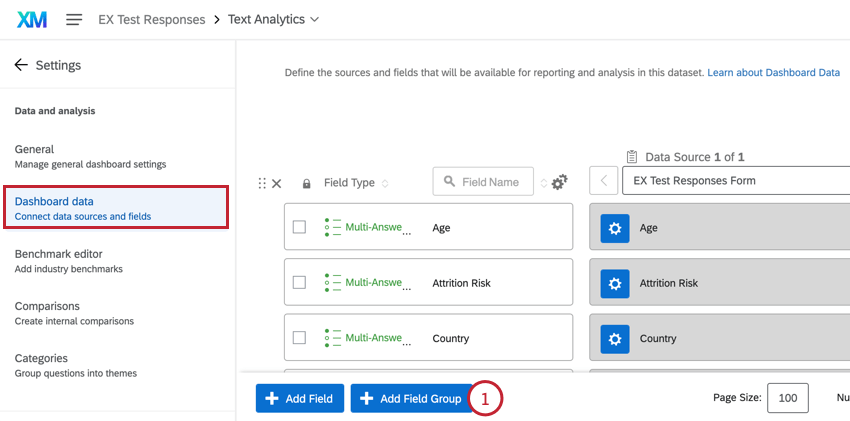Click the lock icon in the field header
The image size is (850, 421).
point(306,183)
